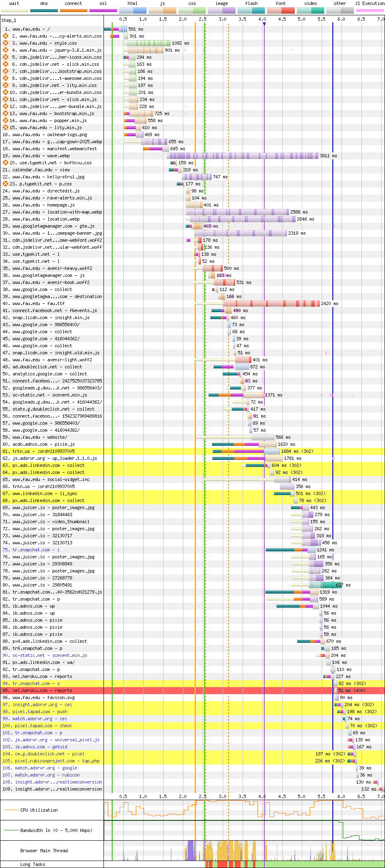Click the connect legend color swatch
Image resolution: width=385 pixels, height=868 pixels.
click(x=74, y=10)
